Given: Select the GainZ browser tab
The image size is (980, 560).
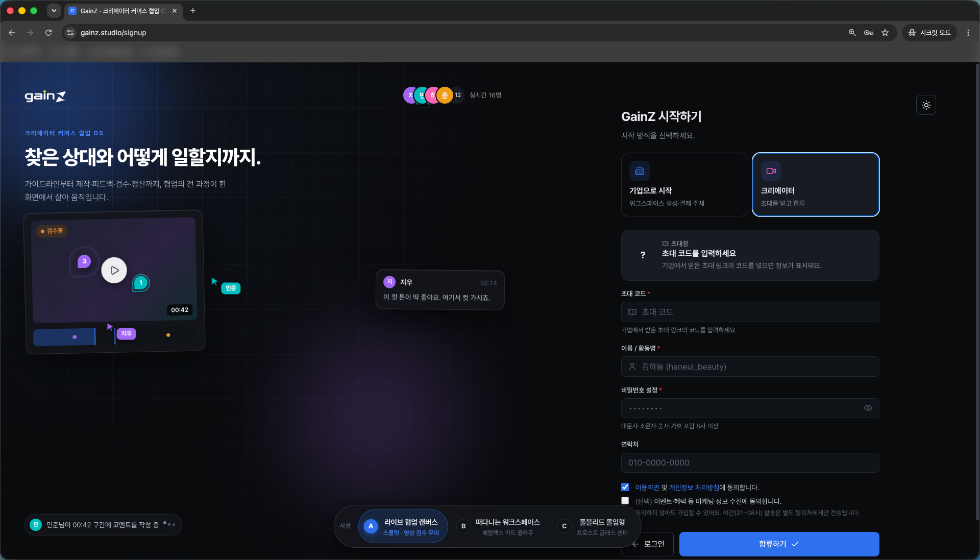Looking at the screenshot, I should (124, 11).
